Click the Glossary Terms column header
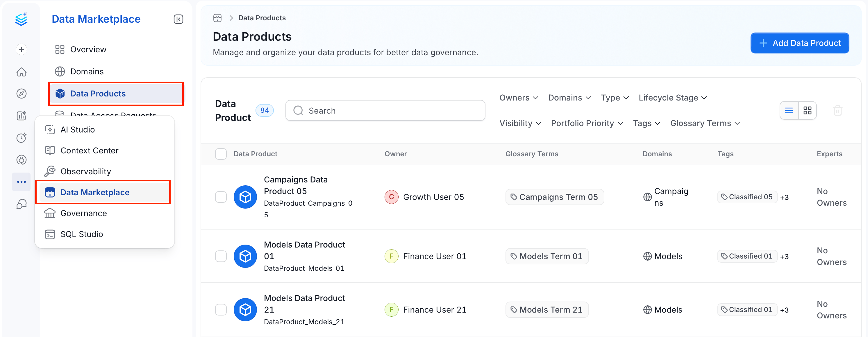The height and width of the screenshot is (337, 868). pyautogui.click(x=532, y=154)
